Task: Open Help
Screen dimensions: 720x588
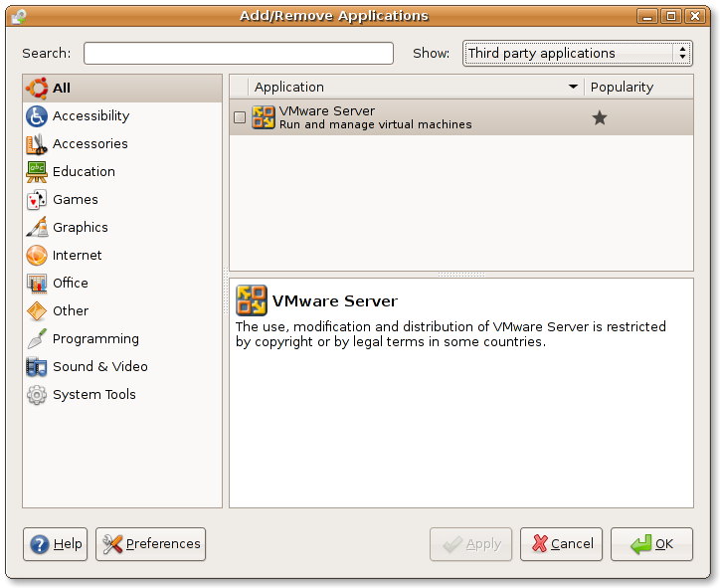Action: [55, 544]
